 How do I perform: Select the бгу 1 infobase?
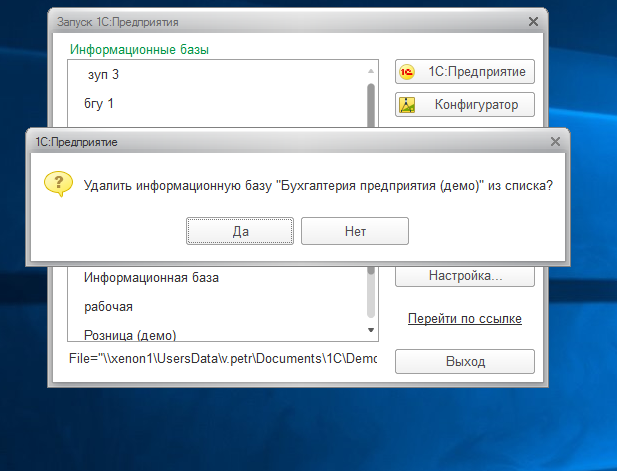99,103
